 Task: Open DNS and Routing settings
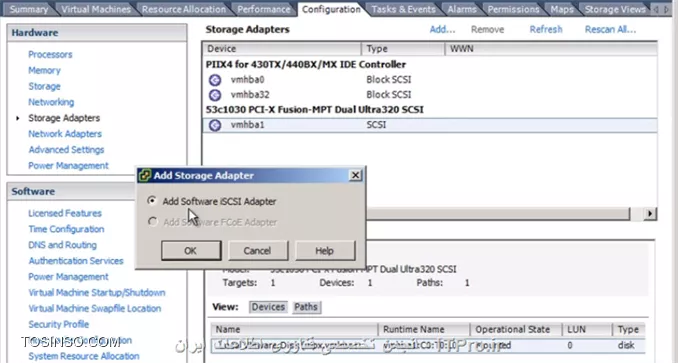click(62, 245)
